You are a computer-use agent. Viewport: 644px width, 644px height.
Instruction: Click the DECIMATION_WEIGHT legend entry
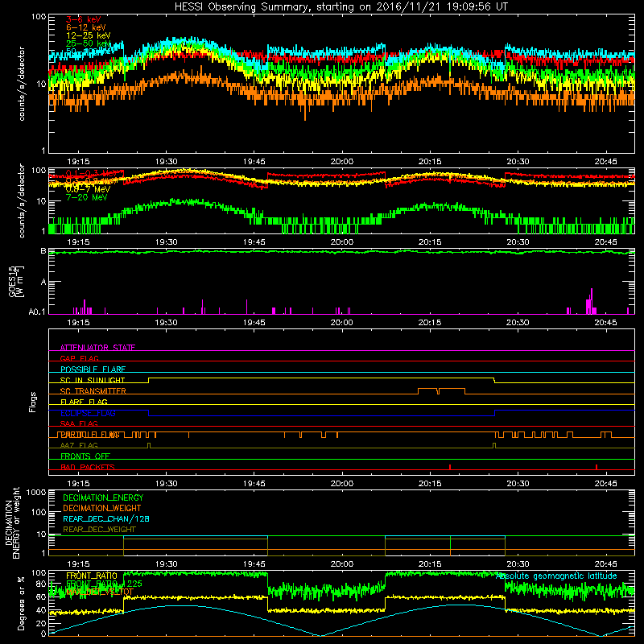102,508
